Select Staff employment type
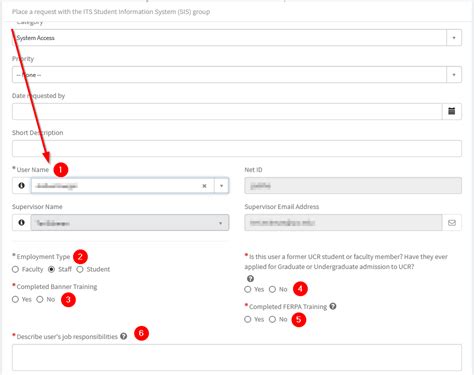This screenshot has height=375, width=474. click(51, 269)
